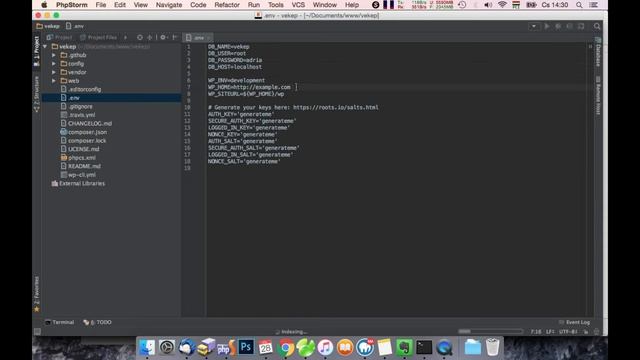Open the Code menu
Viewport: 640px width, 360px height.
(x=198, y=5)
